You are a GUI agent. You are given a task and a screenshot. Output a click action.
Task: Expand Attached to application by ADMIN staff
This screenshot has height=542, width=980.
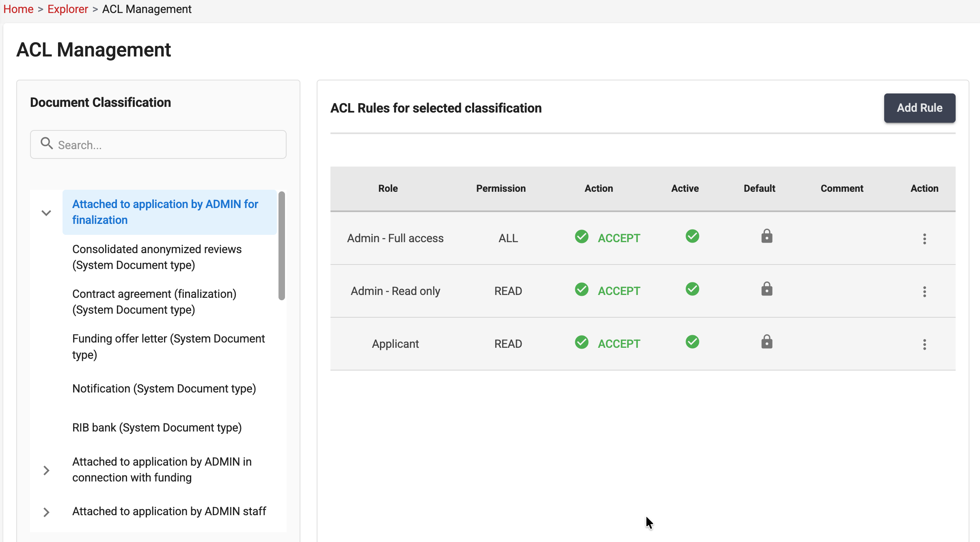click(x=46, y=512)
